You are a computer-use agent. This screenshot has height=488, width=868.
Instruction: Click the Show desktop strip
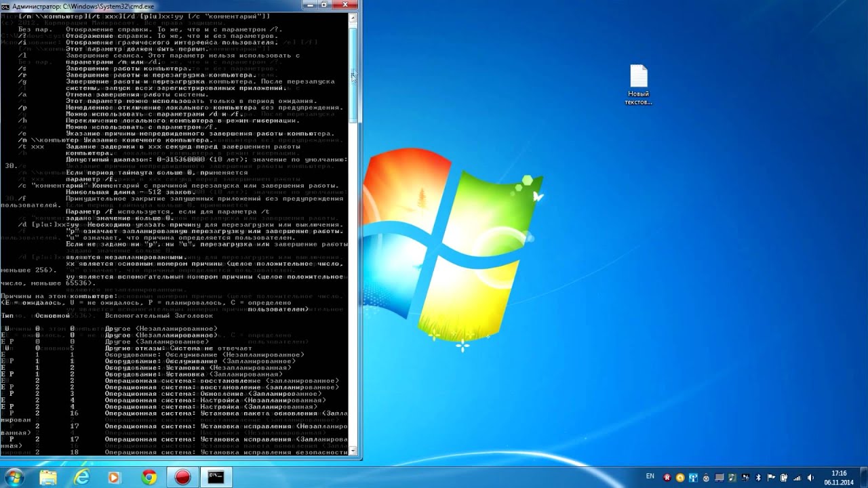(864, 477)
